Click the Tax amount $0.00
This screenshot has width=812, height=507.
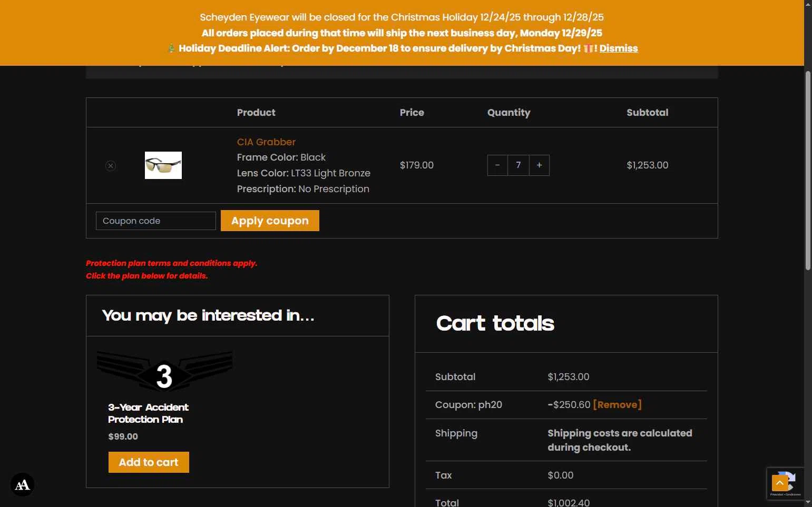(x=561, y=475)
